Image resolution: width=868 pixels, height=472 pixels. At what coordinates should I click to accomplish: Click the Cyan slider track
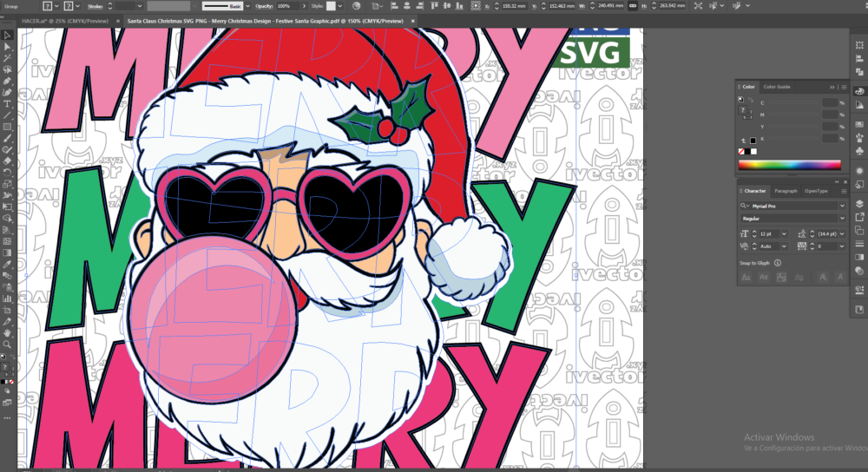pos(792,103)
